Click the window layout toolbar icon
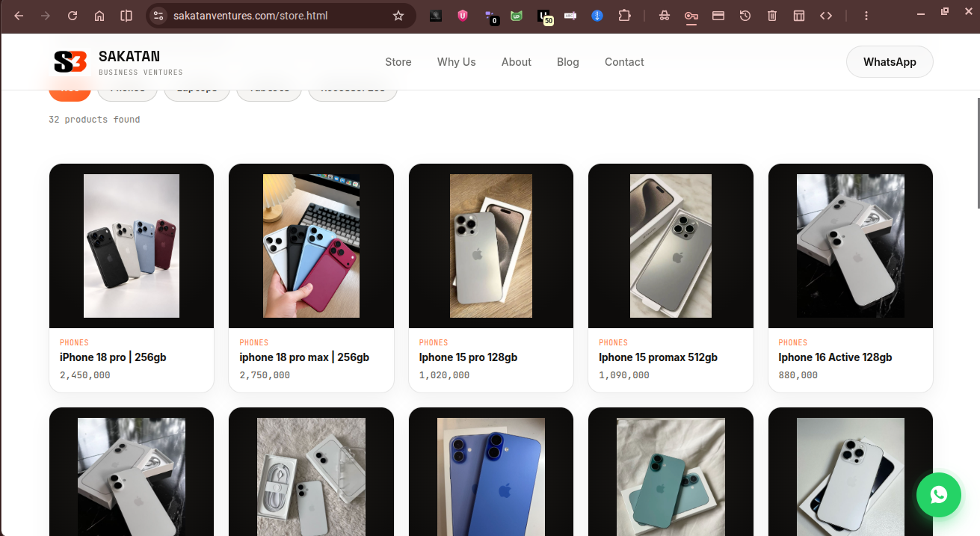980x536 pixels. [799, 16]
